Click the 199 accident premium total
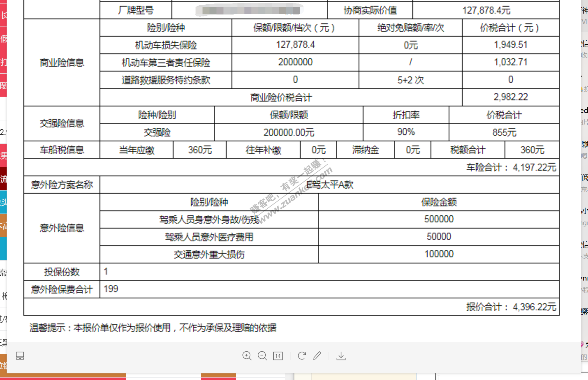The height and width of the screenshot is (380, 588). (111, 289)
